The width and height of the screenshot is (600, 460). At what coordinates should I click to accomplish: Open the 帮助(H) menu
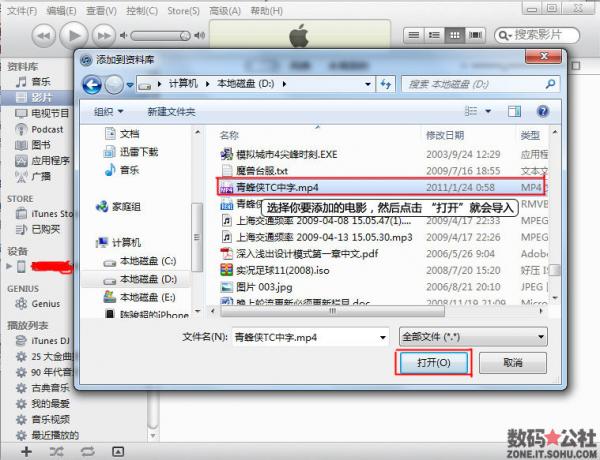coord(266,11)
